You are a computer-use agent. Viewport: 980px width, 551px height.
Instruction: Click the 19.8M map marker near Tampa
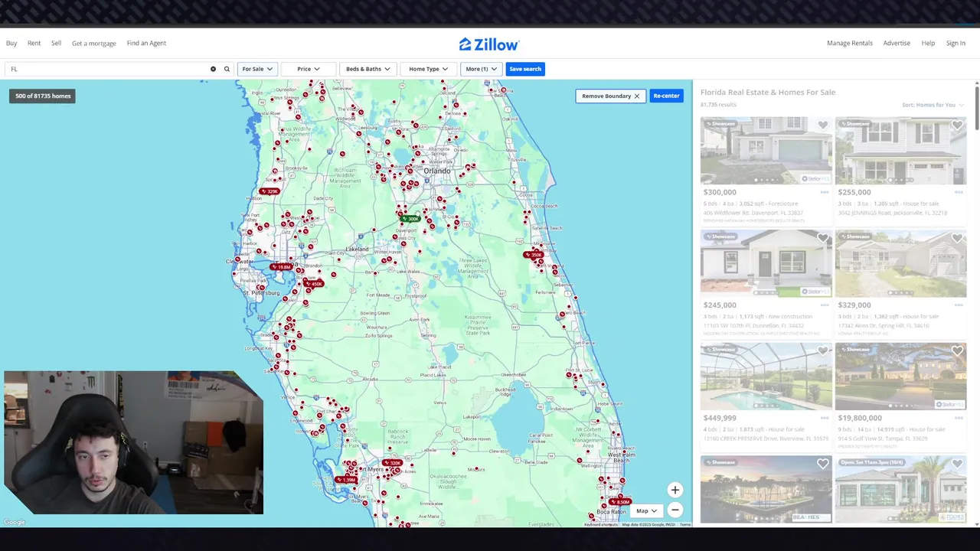[282, 267]
